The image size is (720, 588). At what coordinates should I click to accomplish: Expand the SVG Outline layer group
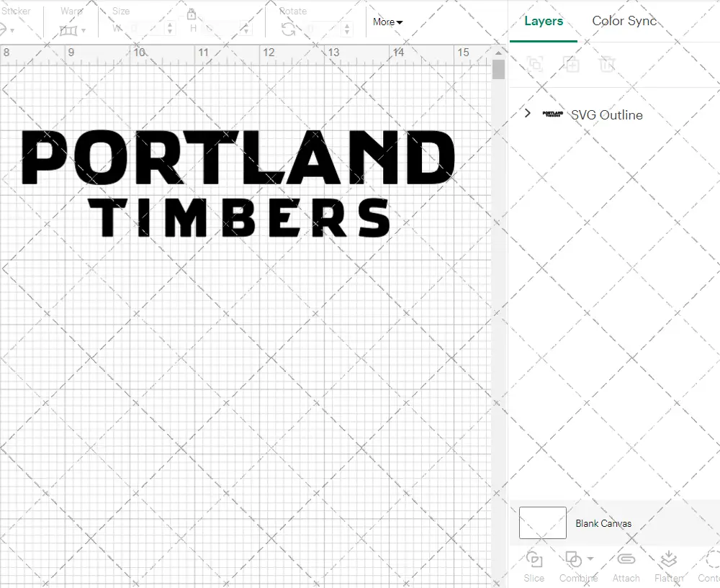tap(528, 113)
